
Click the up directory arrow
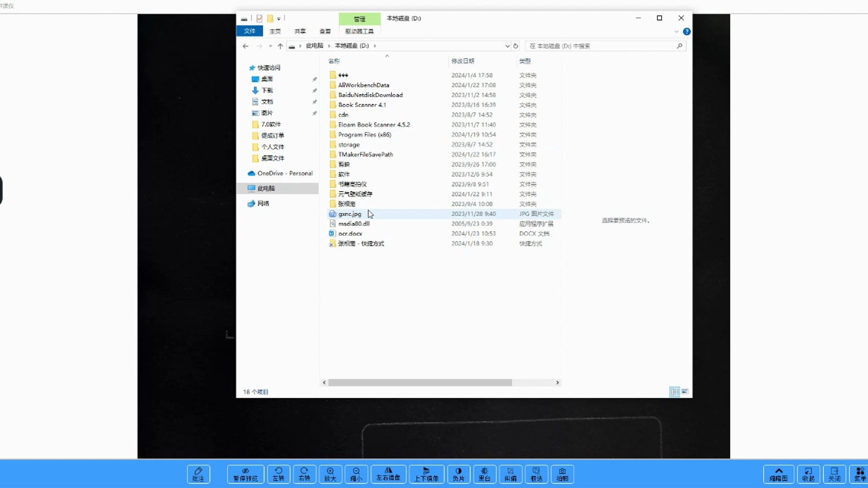280,46
